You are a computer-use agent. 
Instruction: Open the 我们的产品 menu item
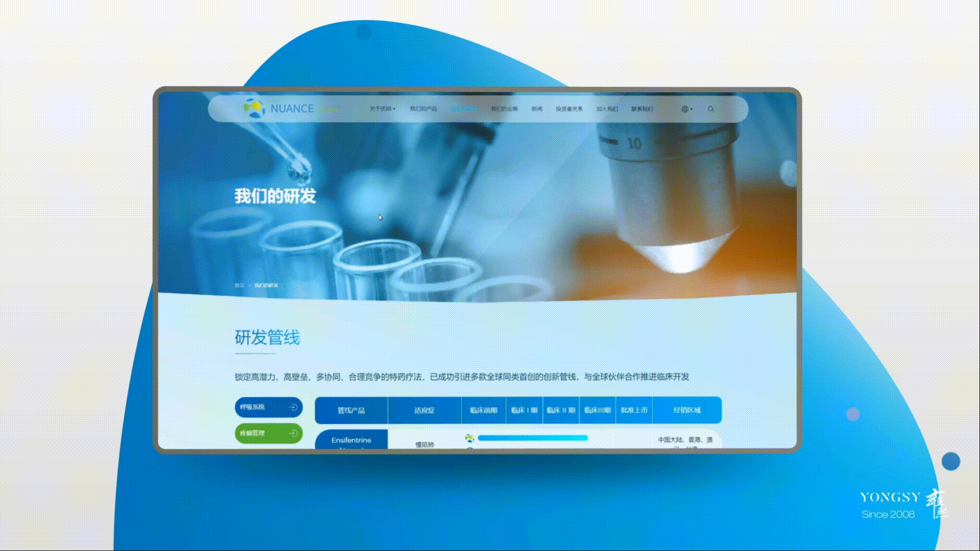423,109
